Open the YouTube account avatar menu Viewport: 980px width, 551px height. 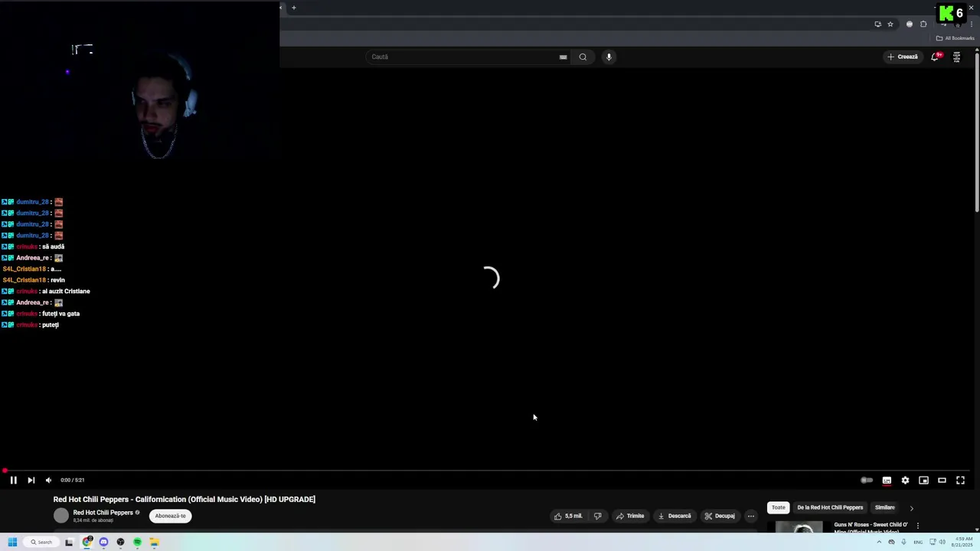pyautogui.click(x=956, y=57)
